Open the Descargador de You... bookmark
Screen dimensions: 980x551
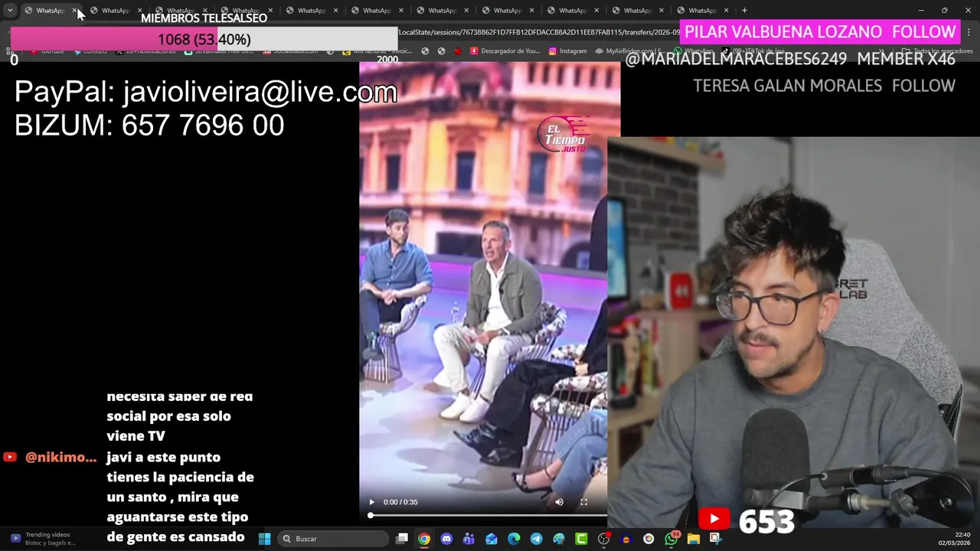coord(505,51)
